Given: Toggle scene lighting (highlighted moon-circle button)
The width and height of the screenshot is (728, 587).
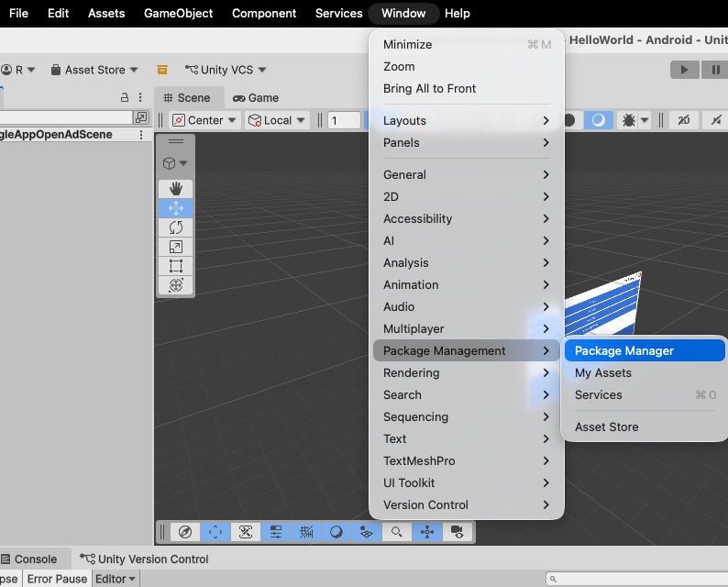Looking at the screenshot, I should click(x=598, y=120).
